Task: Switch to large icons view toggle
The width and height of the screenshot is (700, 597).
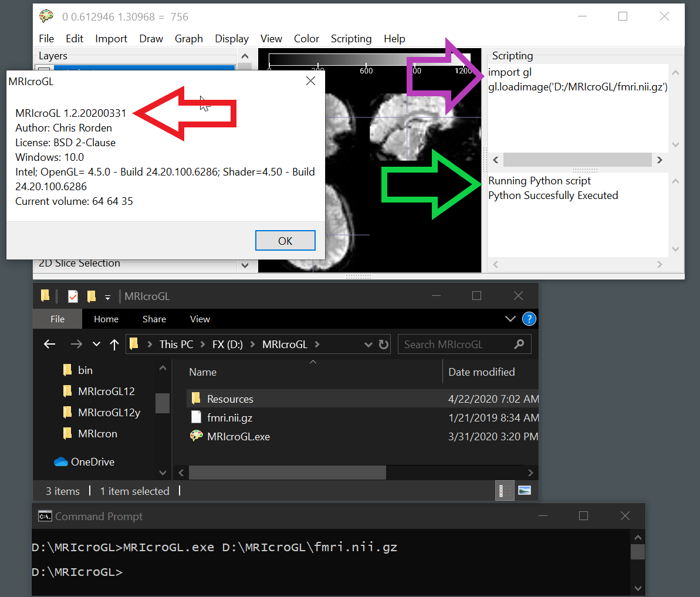Action: [x=525, y=491]
